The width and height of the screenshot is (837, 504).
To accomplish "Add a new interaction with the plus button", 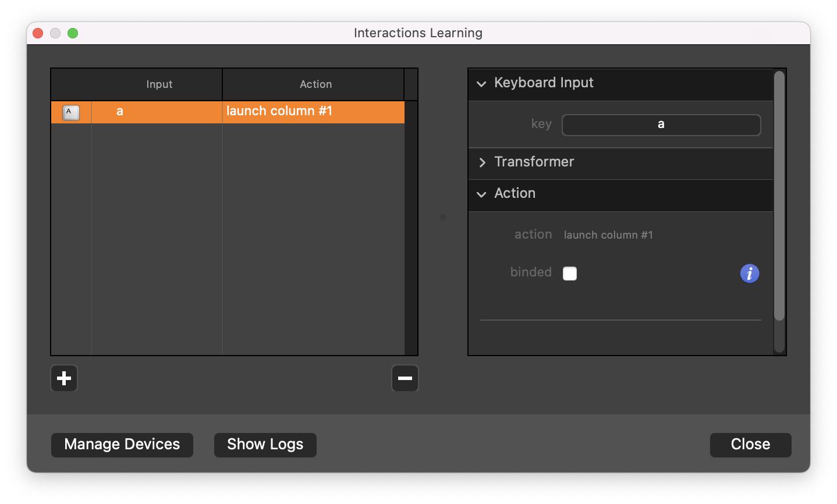I will 64,378.
